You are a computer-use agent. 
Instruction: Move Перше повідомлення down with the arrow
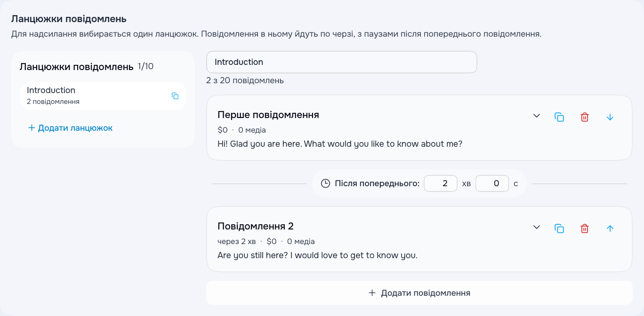(610, 117)
